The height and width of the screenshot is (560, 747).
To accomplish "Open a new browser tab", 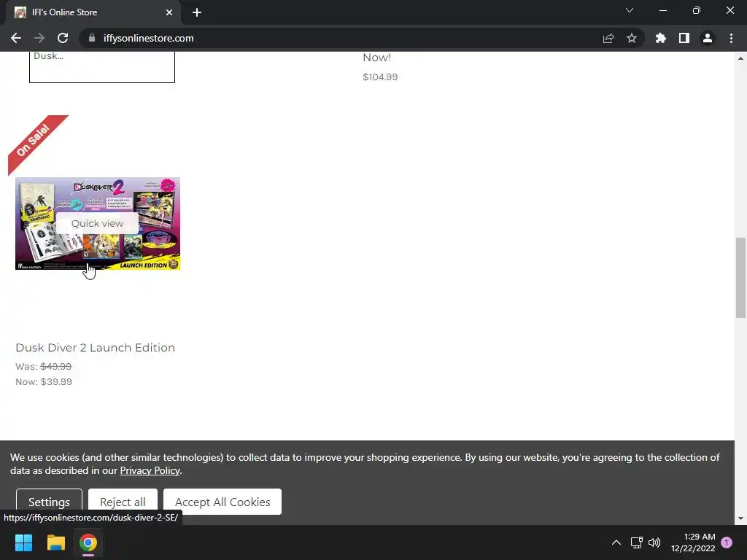I will tap(197, 12).
